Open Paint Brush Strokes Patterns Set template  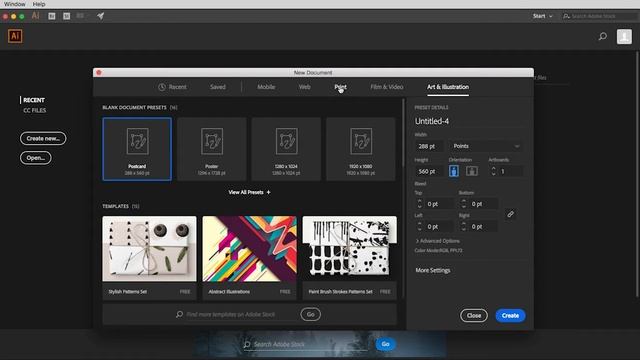tap(349, 258)
